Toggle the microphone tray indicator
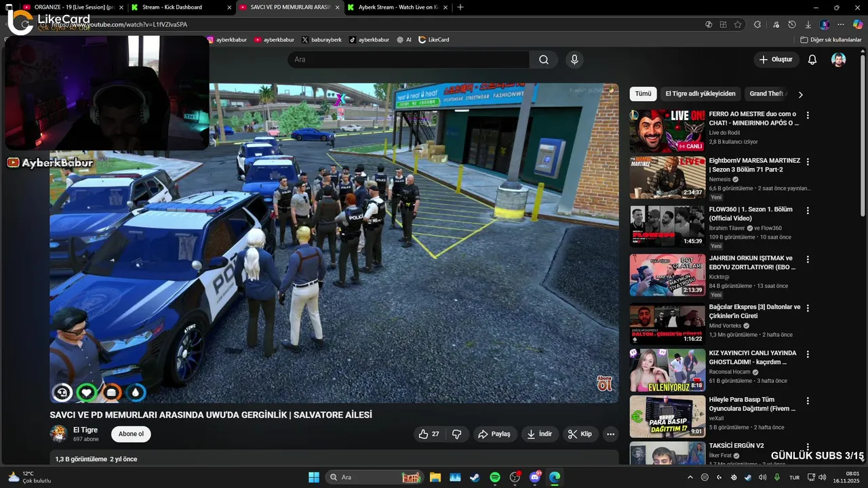 (x=777, y=477)
